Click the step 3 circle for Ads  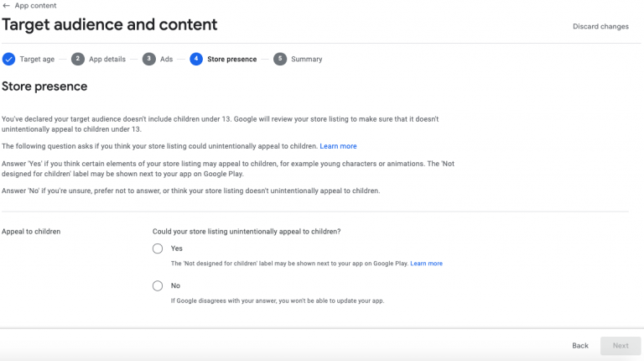[x=148, y=59]
